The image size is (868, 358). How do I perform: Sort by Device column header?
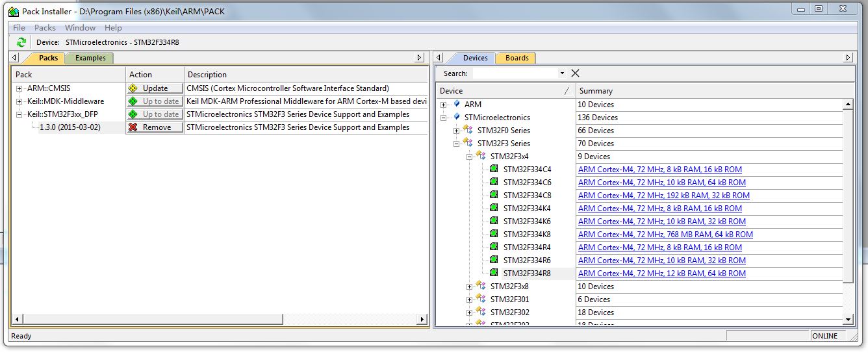(505, 91)
